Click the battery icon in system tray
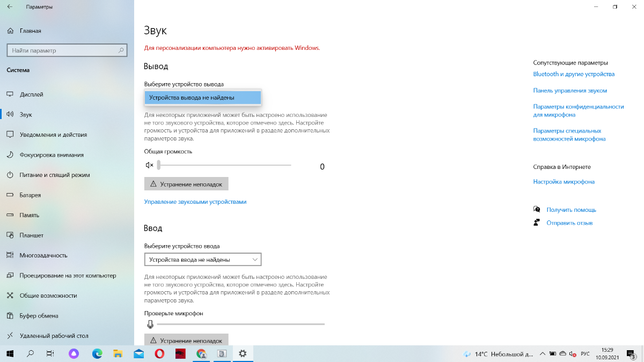 [552, 354]
